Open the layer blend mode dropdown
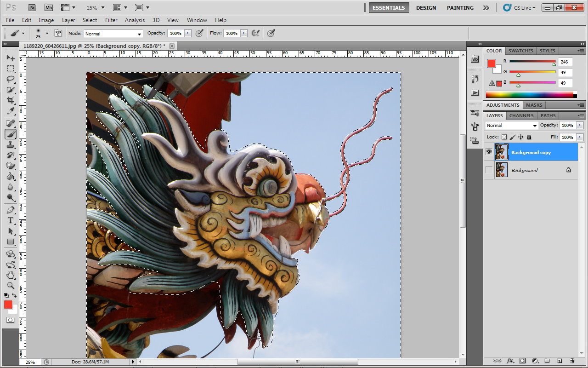The width and height of the screenshot is (588, 368). [x=512, y=126]
